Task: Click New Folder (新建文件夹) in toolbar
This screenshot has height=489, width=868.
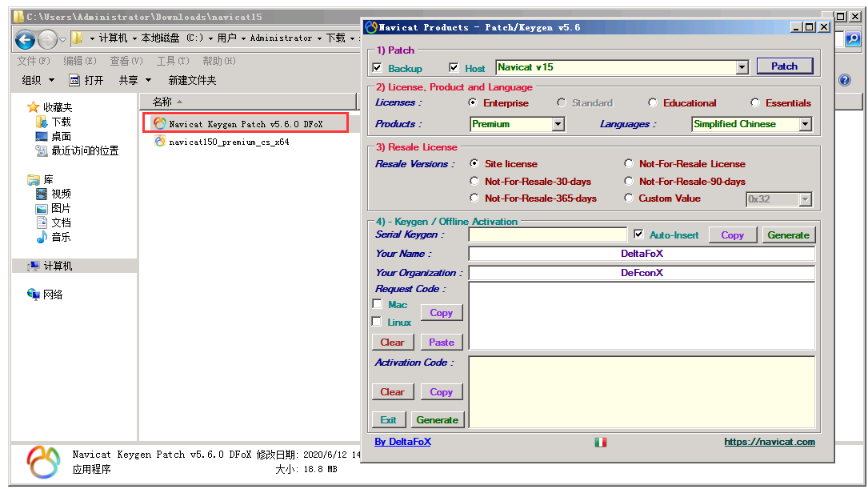Action: click(192, 80)
